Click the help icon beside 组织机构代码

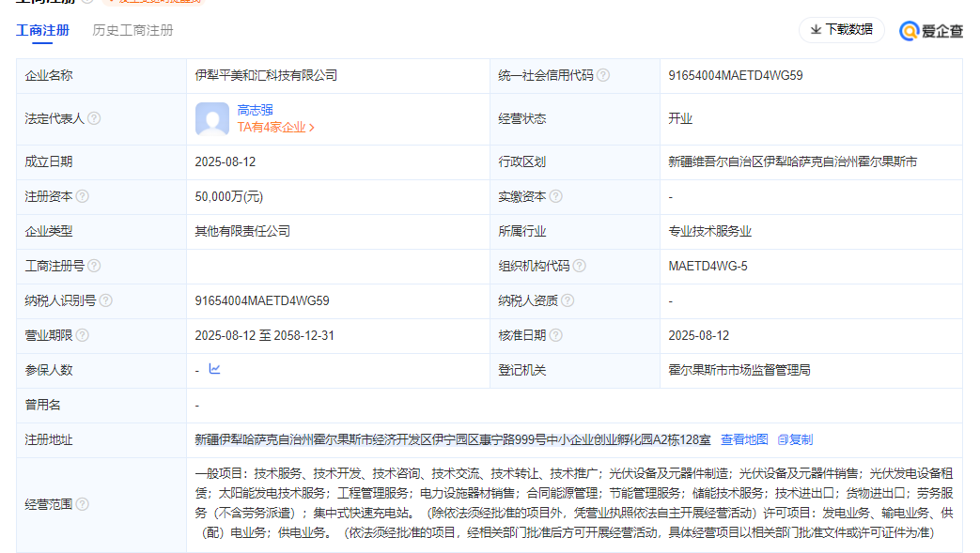pos(580,266)
